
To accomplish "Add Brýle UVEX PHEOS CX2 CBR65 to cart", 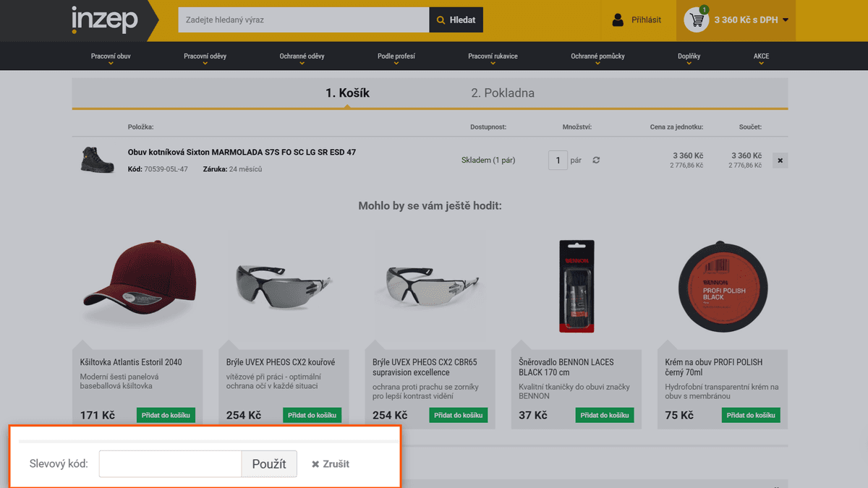I will click(458, 415).
